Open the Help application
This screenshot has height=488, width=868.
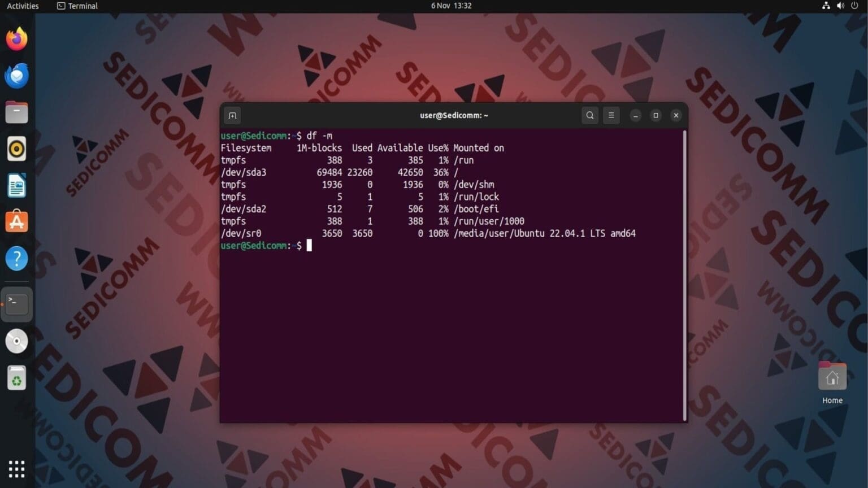pos(17,258)
